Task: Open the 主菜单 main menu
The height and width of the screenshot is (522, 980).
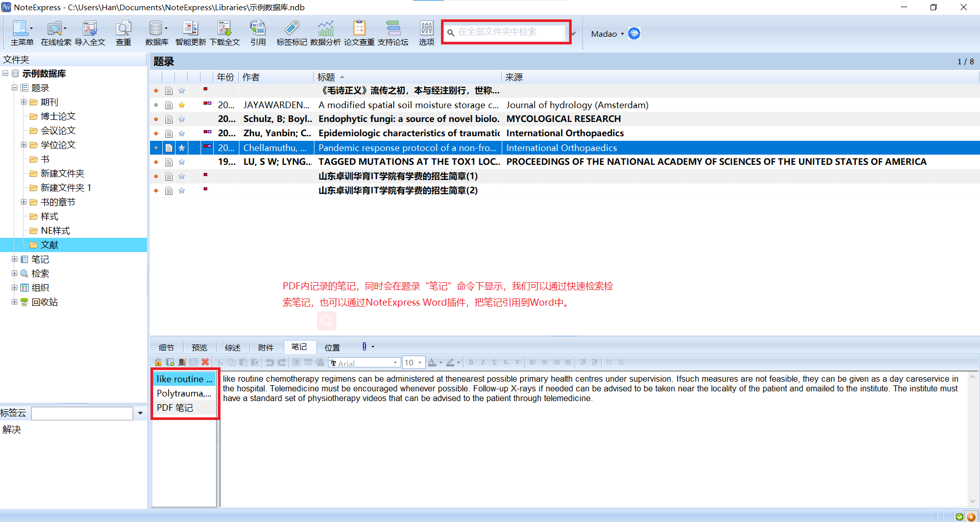Action: [22, 33]
